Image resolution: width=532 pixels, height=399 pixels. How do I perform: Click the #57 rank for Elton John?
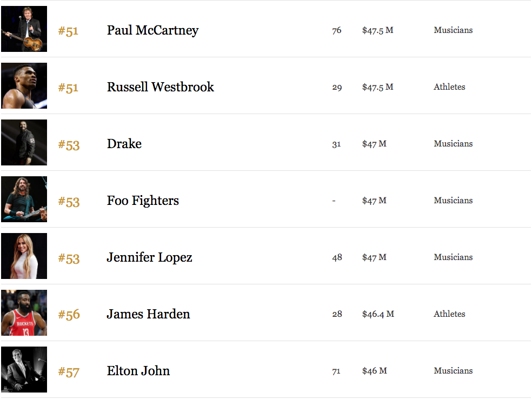69,372
